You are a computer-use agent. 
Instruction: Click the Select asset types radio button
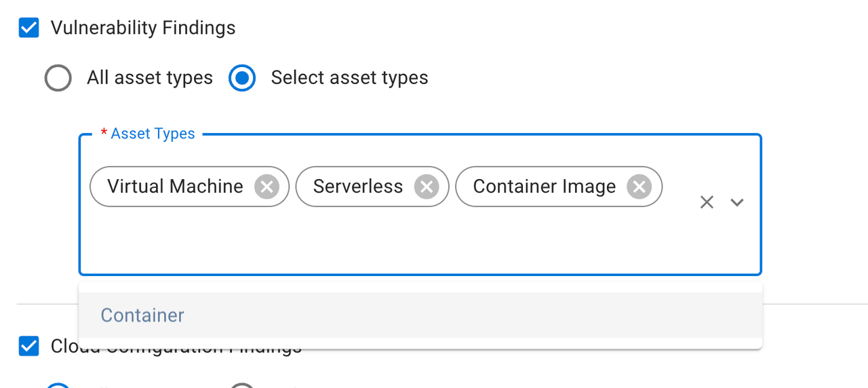(242, 78)
